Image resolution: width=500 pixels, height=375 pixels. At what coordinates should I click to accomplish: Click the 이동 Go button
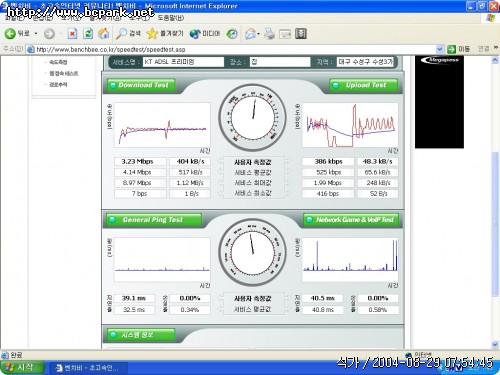pos(459,49)
